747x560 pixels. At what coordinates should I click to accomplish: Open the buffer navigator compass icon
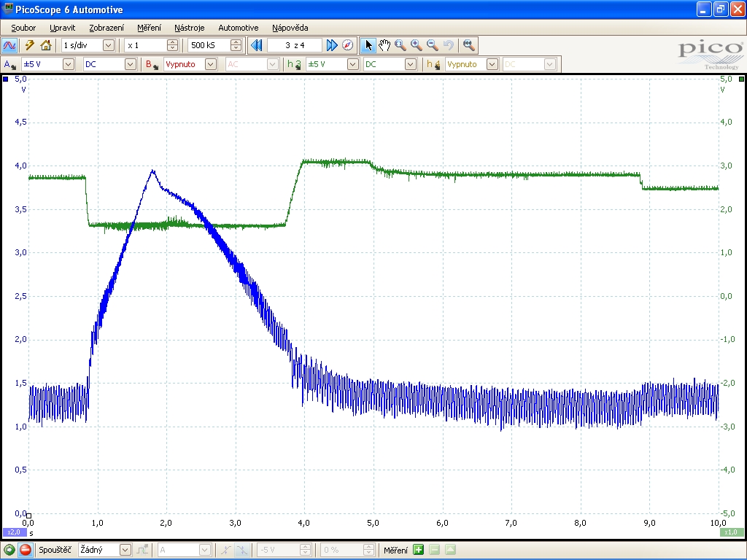tap(347, 45)
